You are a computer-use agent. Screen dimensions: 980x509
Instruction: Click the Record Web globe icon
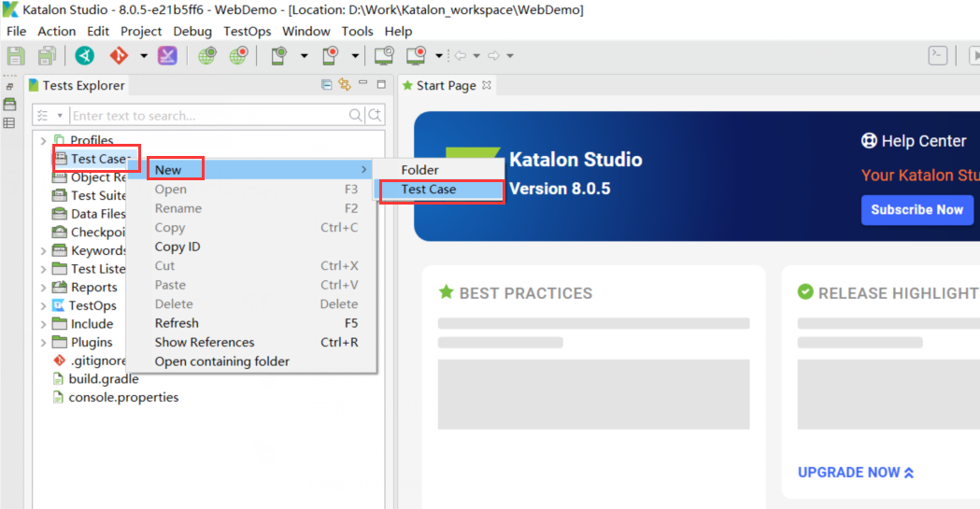tap(238, 56)
